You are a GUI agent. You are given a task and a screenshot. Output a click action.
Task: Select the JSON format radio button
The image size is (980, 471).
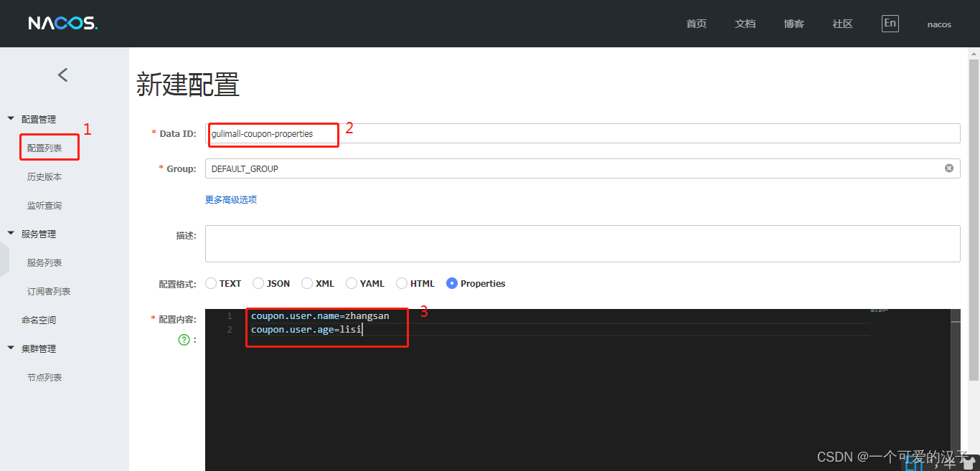(x=258, y=283)
